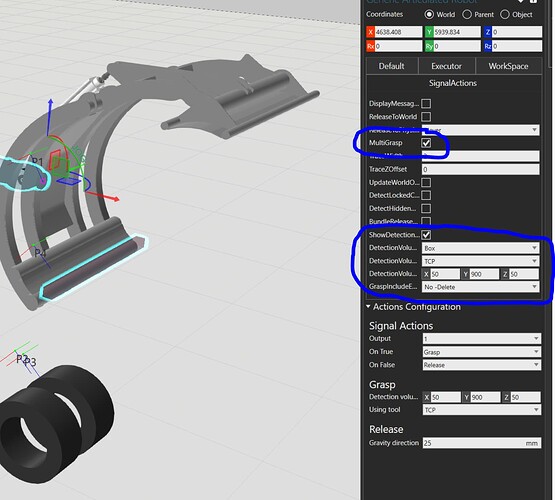Click the Grasp Detection volume Y field
The image size is (555, 500).
tap(485, 397)
